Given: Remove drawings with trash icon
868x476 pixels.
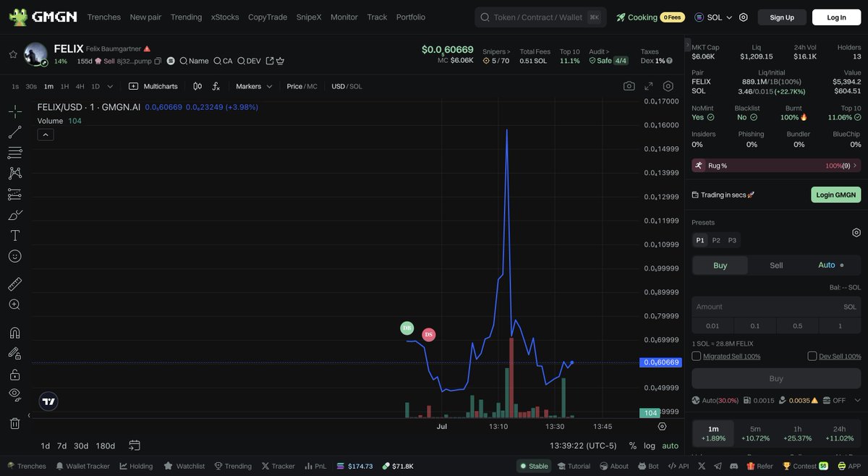Looking at the screenshot, I should (x=14, y=423).
